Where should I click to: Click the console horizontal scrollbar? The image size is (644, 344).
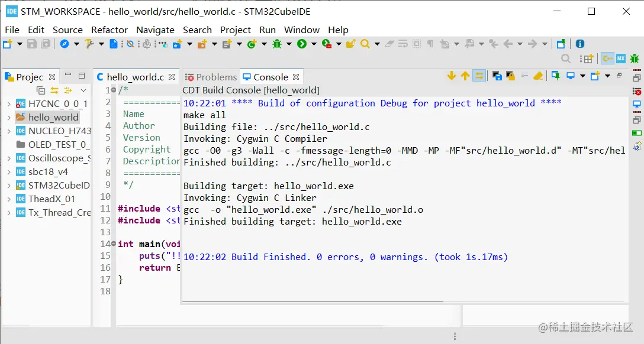pos(313,302)
